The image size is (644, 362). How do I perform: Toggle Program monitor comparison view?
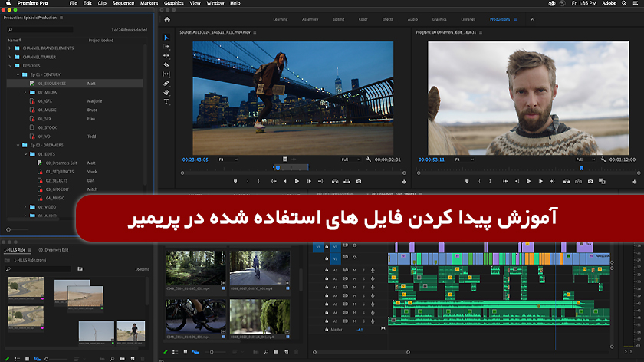[602, 181]
